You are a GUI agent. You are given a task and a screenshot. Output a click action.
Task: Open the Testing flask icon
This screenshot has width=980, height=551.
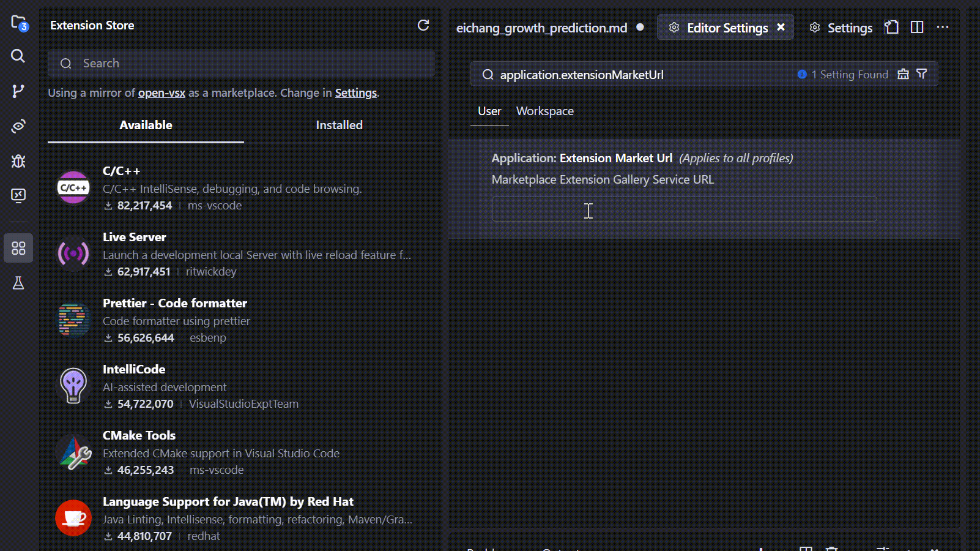point(18,283)
